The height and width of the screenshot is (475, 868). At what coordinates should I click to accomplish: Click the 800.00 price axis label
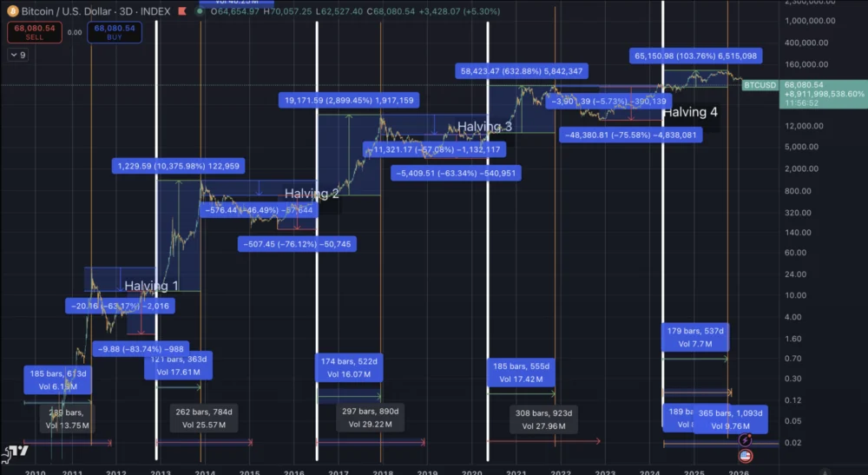pos(798,191)
